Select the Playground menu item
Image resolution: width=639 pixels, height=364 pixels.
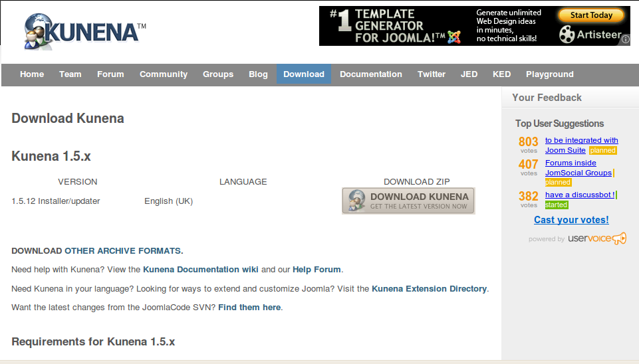(x=549, y=74)
